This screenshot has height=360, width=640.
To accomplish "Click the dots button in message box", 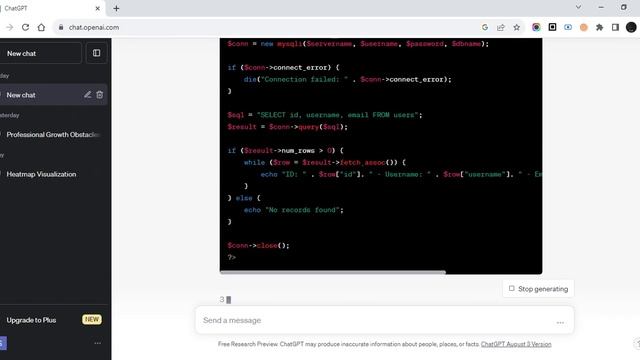I will coord(560,322).
